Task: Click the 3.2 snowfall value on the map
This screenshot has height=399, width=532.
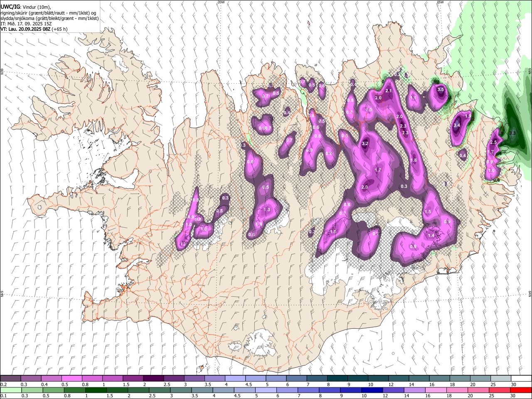Action: click(365, 143)
